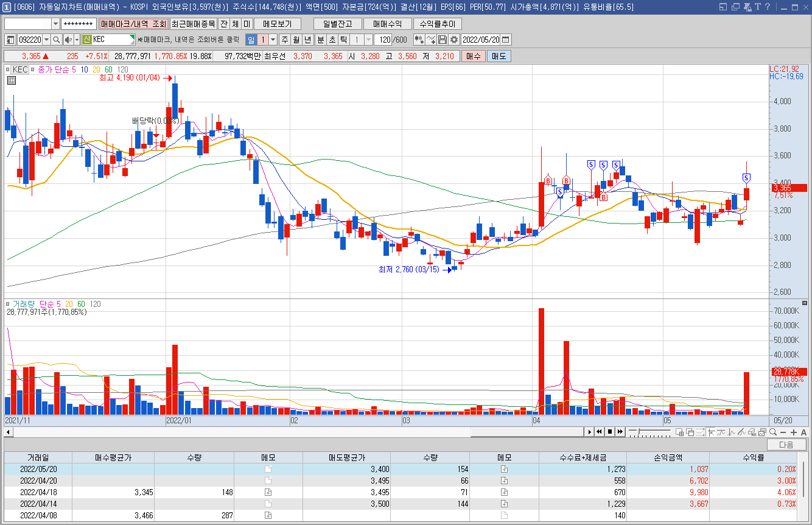Open 매매수익 tab button
Screen dimensions: 812x525
tap(387, 24)
